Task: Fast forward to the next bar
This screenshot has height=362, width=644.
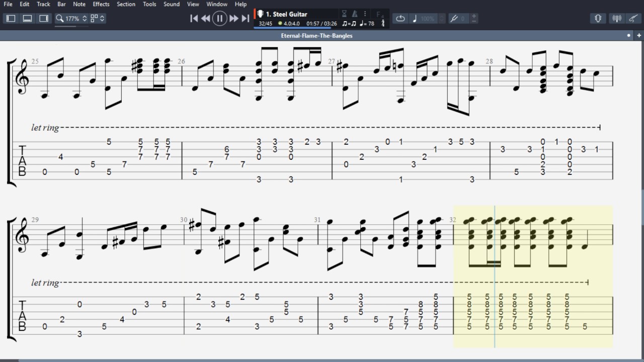Action: click(233, 19)
